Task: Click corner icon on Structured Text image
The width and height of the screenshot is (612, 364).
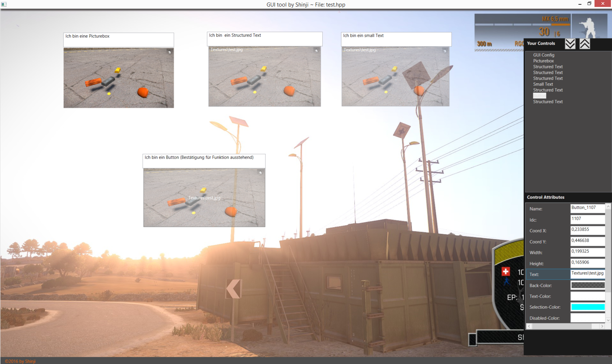Action: click(316, 51)
